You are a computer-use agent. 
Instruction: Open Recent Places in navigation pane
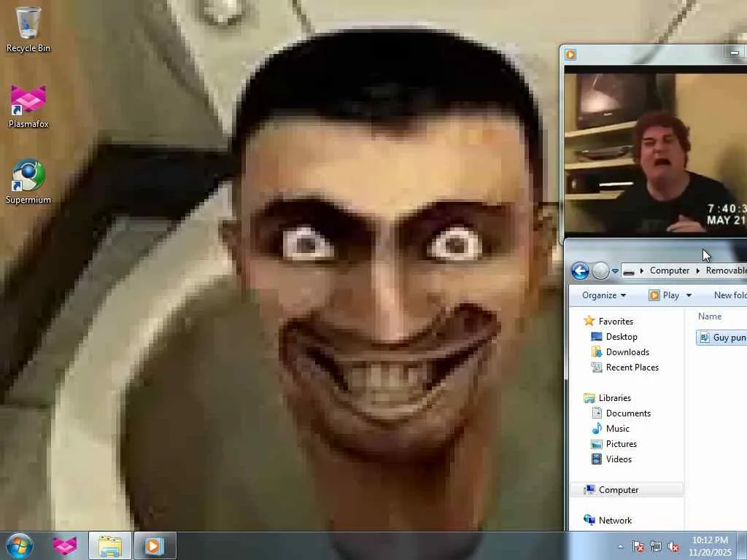632,367
